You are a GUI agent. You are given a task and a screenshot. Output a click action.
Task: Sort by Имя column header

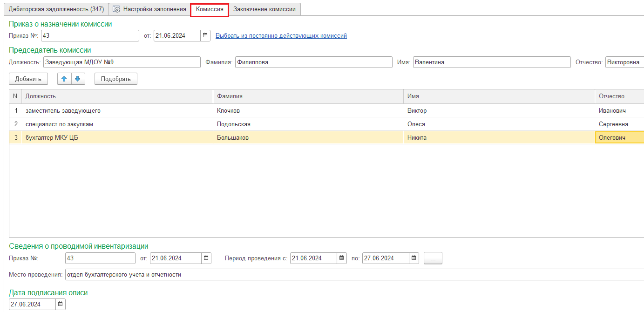(x=499, y=96)
